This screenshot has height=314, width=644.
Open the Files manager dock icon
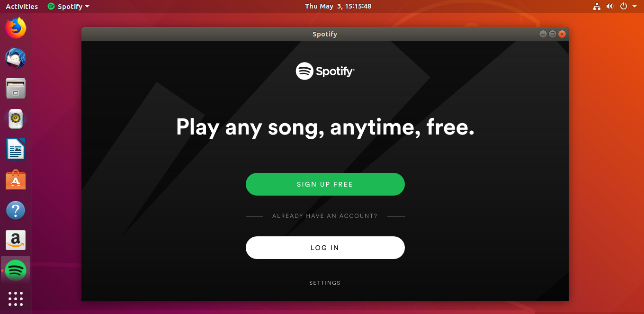pyautogui.click(x=16, y=89)
